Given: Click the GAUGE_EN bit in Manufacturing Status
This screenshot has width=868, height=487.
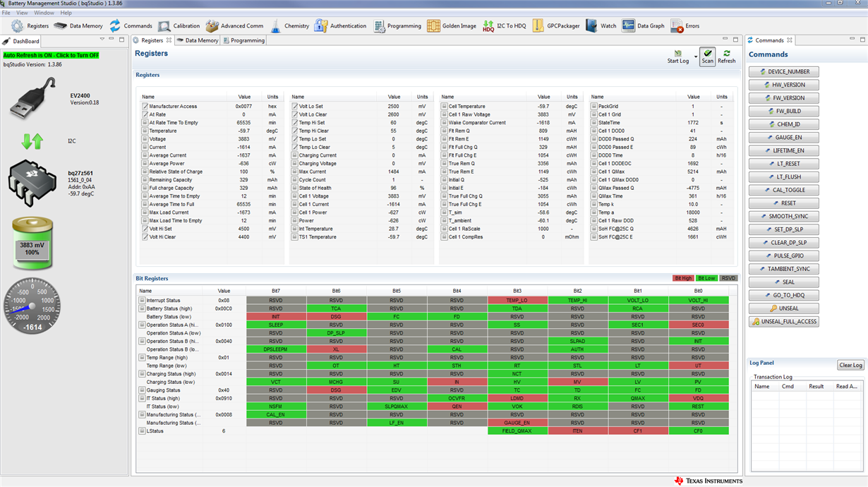Looking at the screenshot, I should click(517, 423).
